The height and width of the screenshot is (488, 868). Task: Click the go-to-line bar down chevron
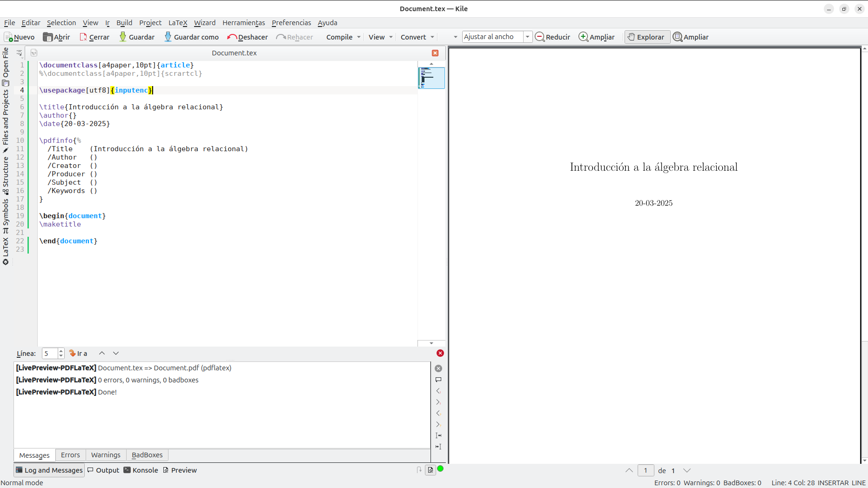(x=116, y=354)
